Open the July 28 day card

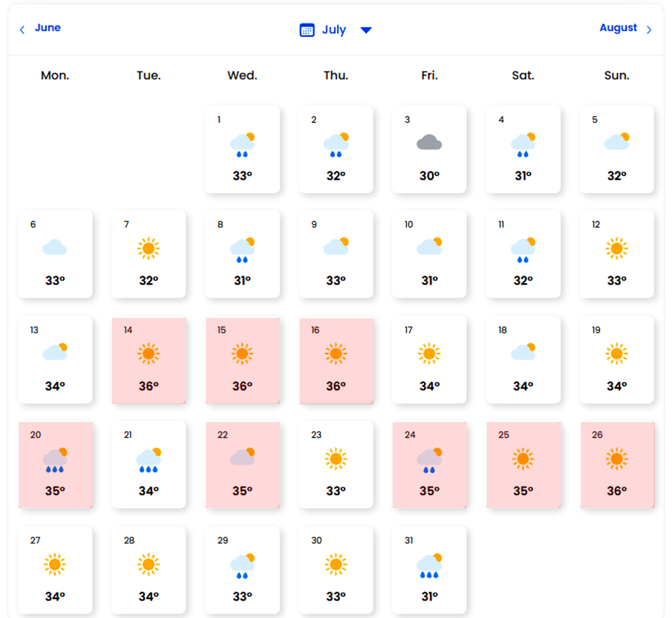point(149,570)
